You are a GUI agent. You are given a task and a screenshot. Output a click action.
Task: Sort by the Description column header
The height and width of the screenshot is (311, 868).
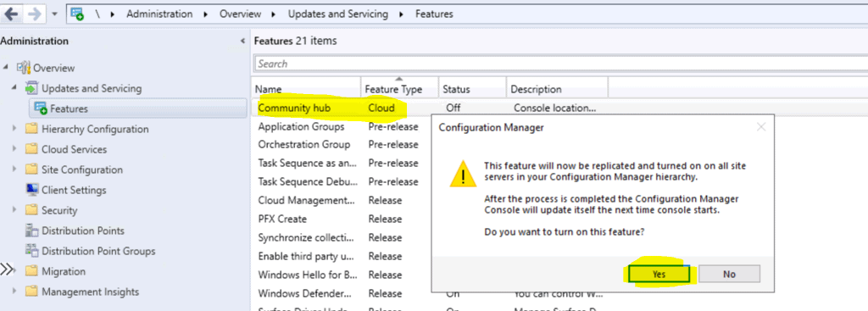tap(557, 88)
